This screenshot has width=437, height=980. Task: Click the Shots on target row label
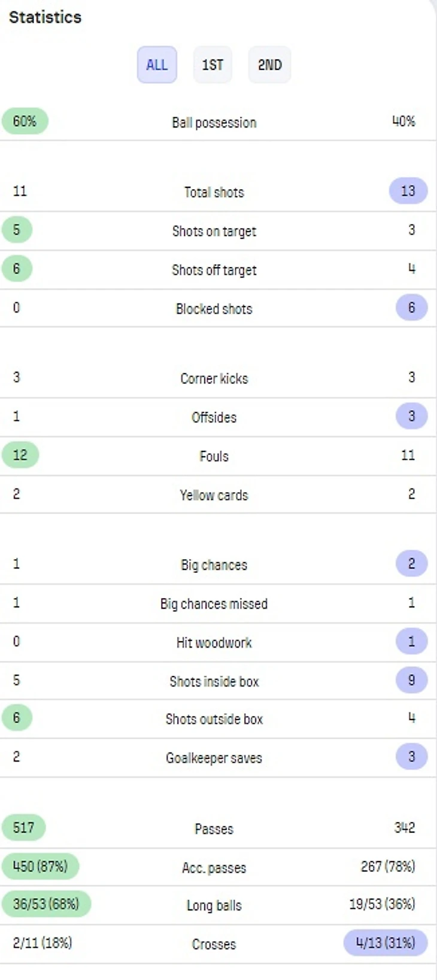[214, 231]
